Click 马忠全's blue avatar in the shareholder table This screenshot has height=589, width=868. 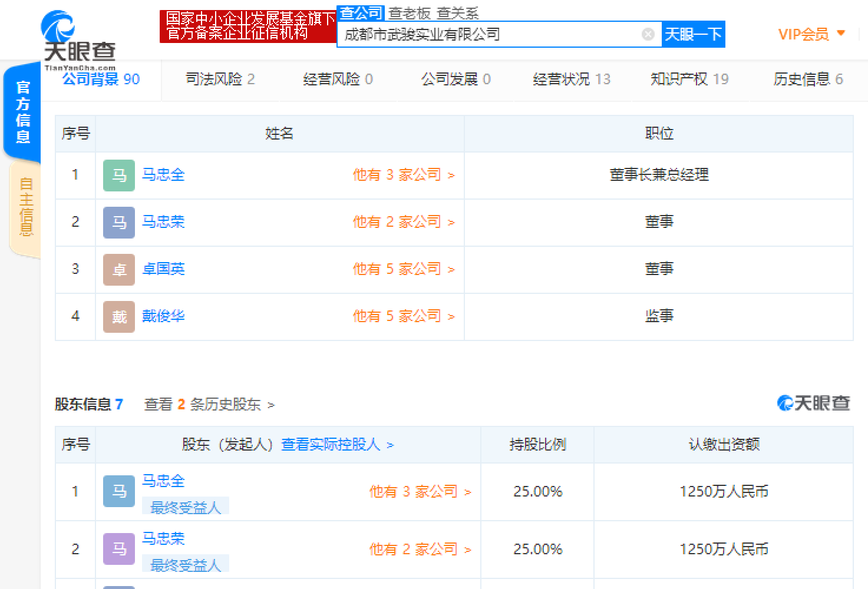coord(119,491)
